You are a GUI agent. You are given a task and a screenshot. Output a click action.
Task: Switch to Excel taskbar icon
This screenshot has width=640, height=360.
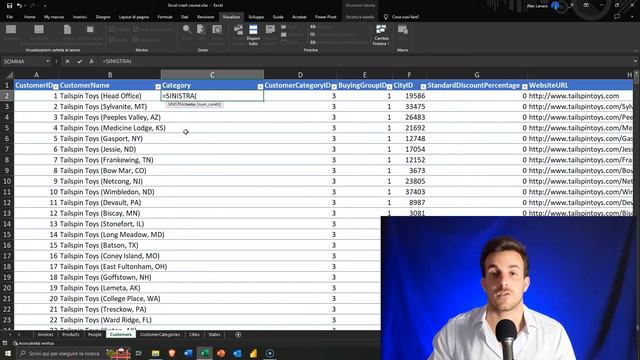pos(204,353)
